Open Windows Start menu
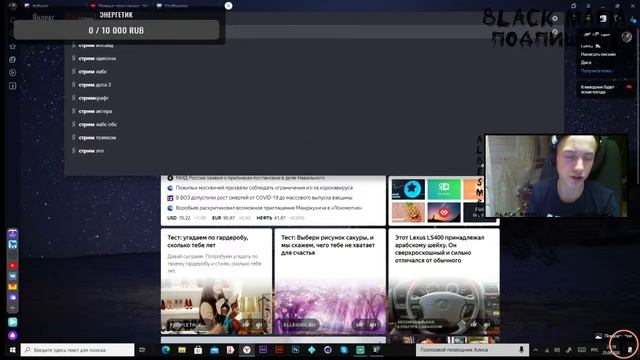The height and width of the screenshot is (360, 640). (12, 350)
